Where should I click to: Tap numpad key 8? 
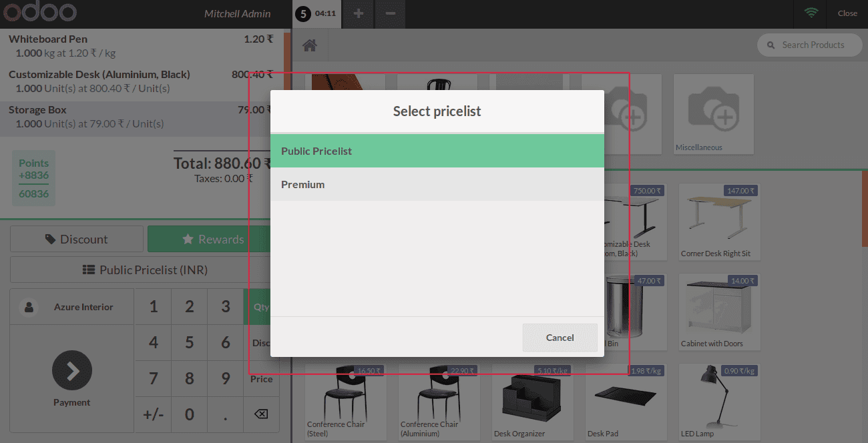pos(190,379)
